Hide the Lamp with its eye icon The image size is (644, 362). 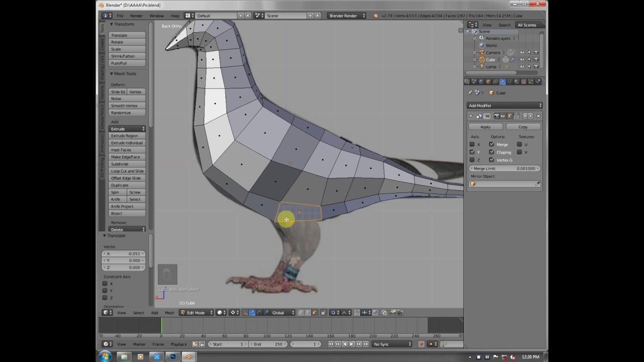[522, 66]
